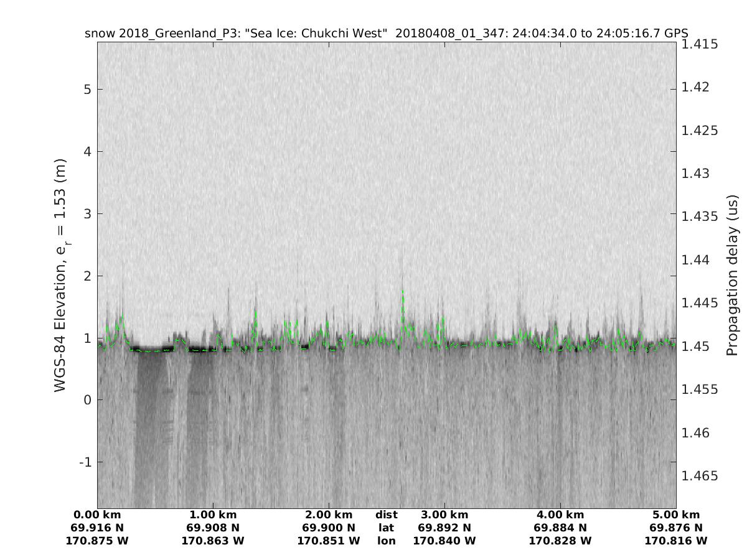This screenshot has width=747, height=560.
Task: Click the "2.00 km" distance tick label
Action: pyautogui.click(x=329, y=515)
